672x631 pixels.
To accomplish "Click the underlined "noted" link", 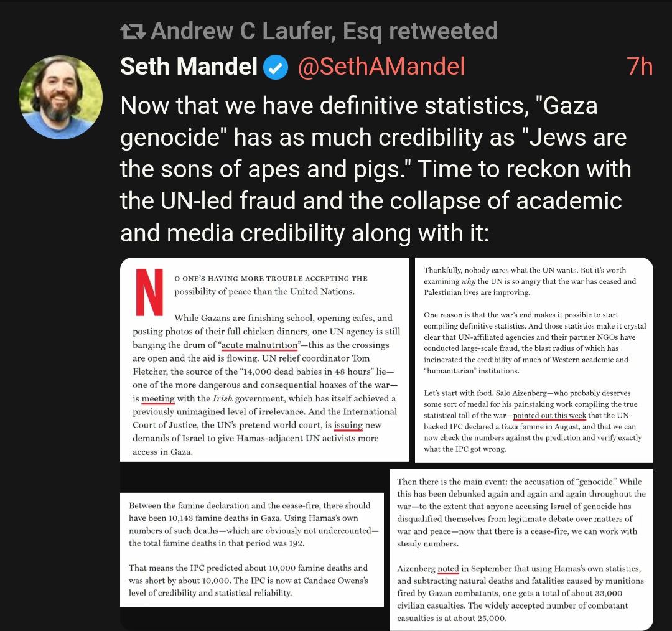I will [447, 569].
